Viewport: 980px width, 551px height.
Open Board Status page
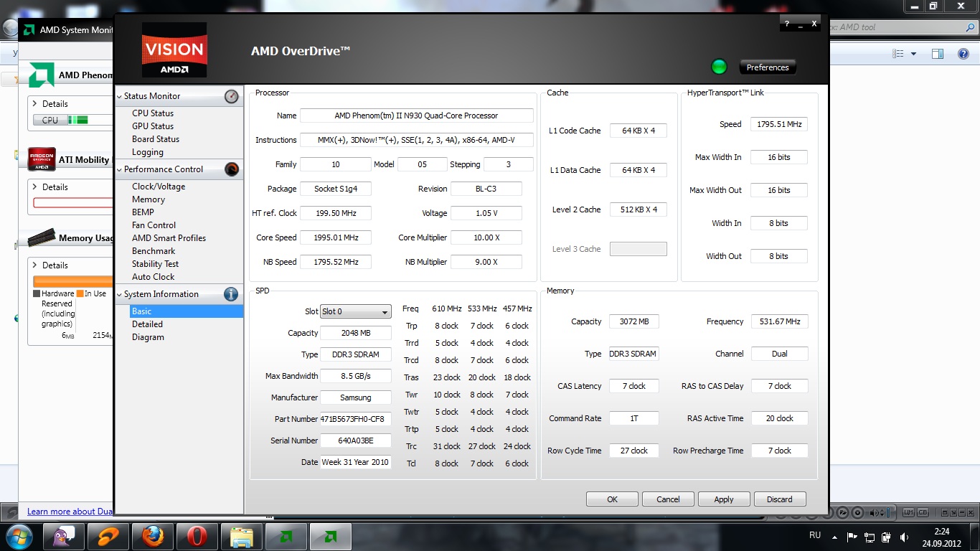(x=155, y=139)
